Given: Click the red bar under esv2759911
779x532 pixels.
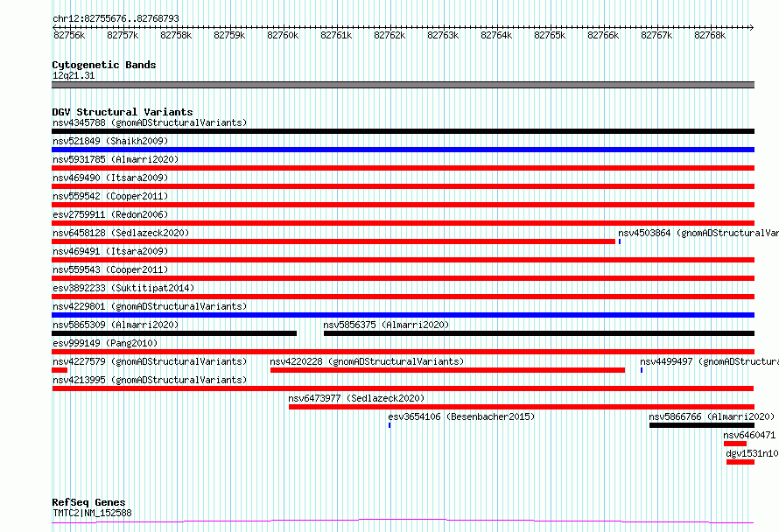Looking at the screenshot, I should click(x=403, y=223).
